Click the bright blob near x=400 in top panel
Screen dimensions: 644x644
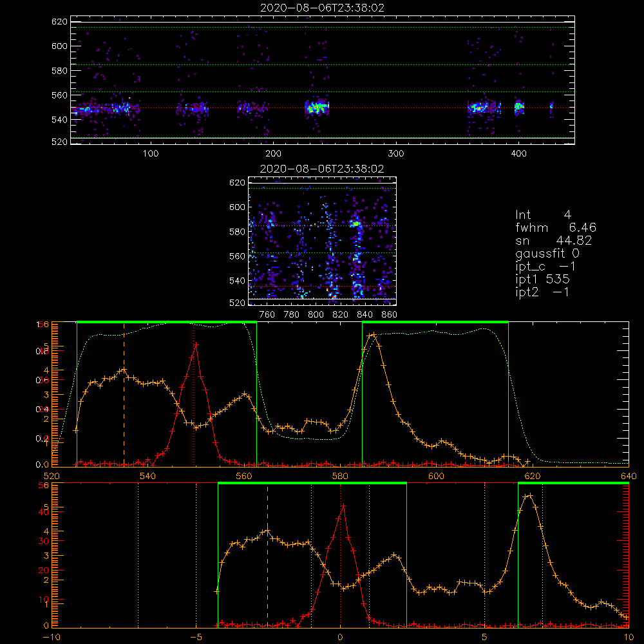point(519,107)
